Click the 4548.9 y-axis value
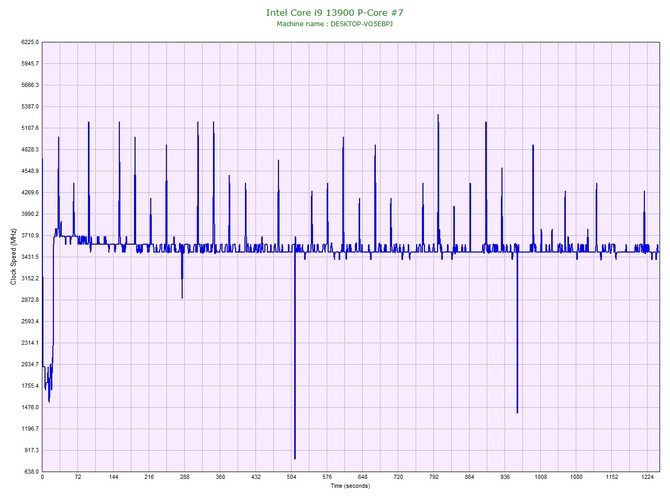This screenshot has width=670, height=503. coord(30,171)
